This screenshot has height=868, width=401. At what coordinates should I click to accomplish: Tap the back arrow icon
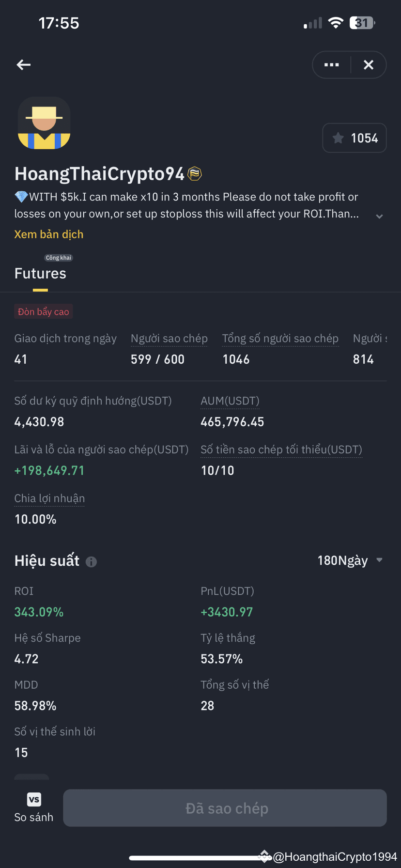pyautogui.click(x=23, y=64)
